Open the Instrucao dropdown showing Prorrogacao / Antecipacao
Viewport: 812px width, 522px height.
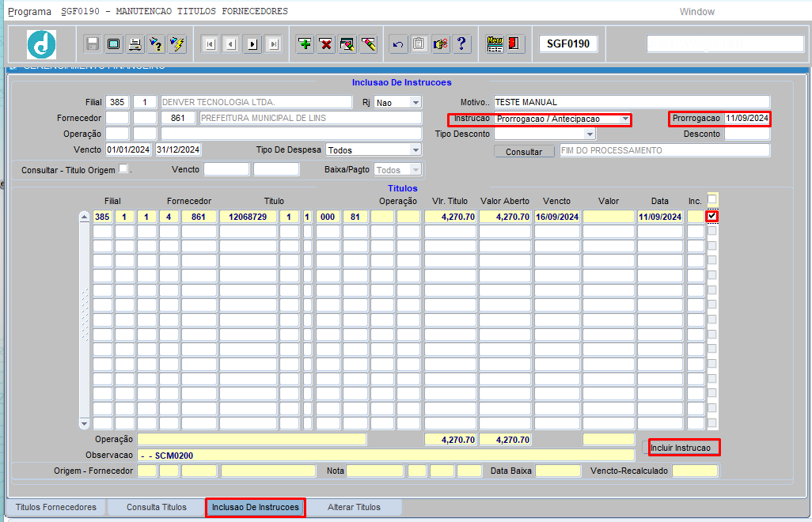[x=625, y=119]
